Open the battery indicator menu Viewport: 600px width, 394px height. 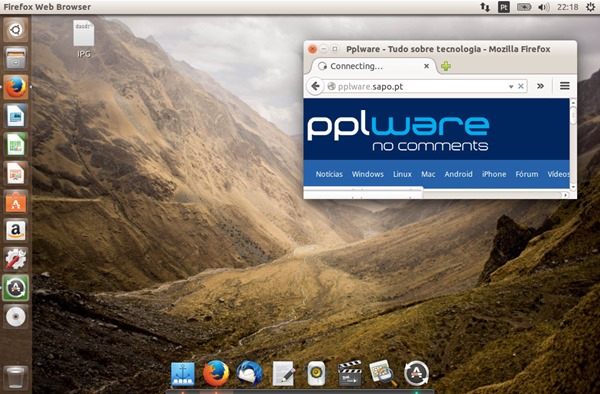[524, 7]
